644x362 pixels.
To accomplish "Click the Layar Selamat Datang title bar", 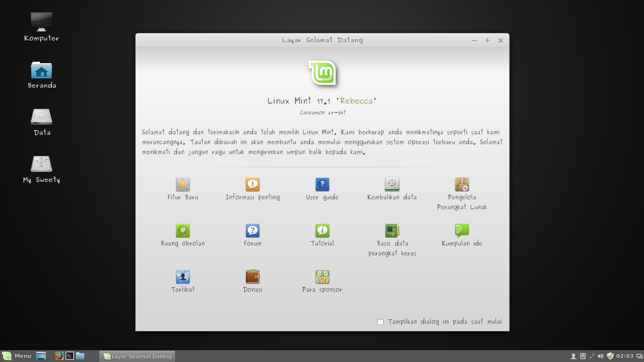I will coord(322,40).
